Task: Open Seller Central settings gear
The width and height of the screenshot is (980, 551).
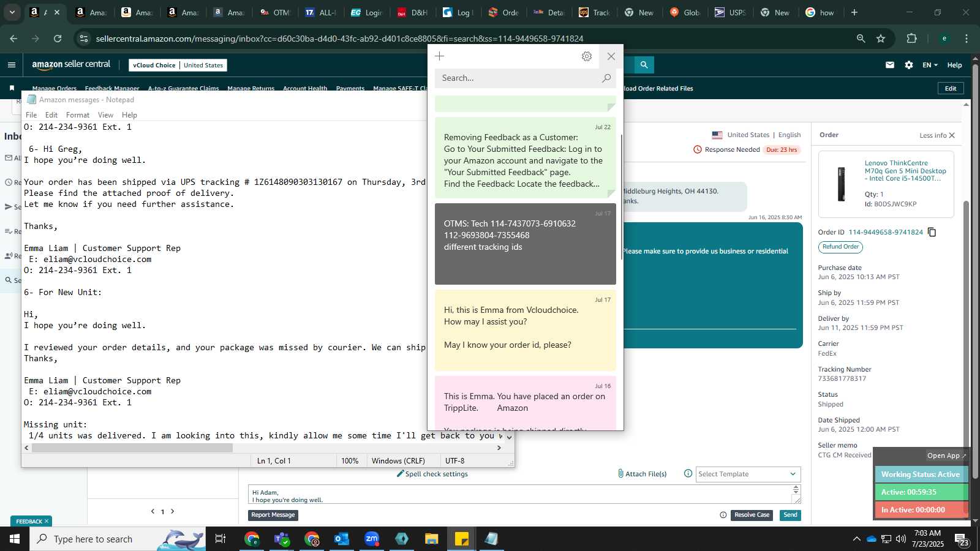Action: pos(909,65)
